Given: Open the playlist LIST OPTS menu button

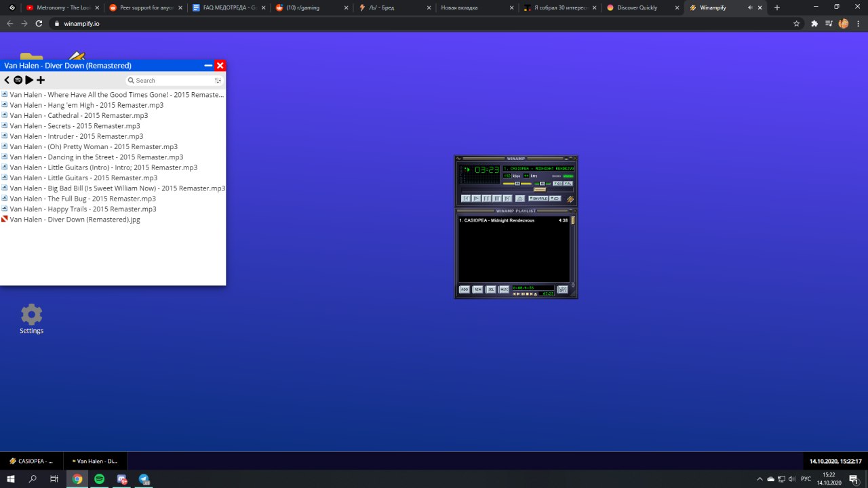Looking at the screenshot, I should 562,289.
